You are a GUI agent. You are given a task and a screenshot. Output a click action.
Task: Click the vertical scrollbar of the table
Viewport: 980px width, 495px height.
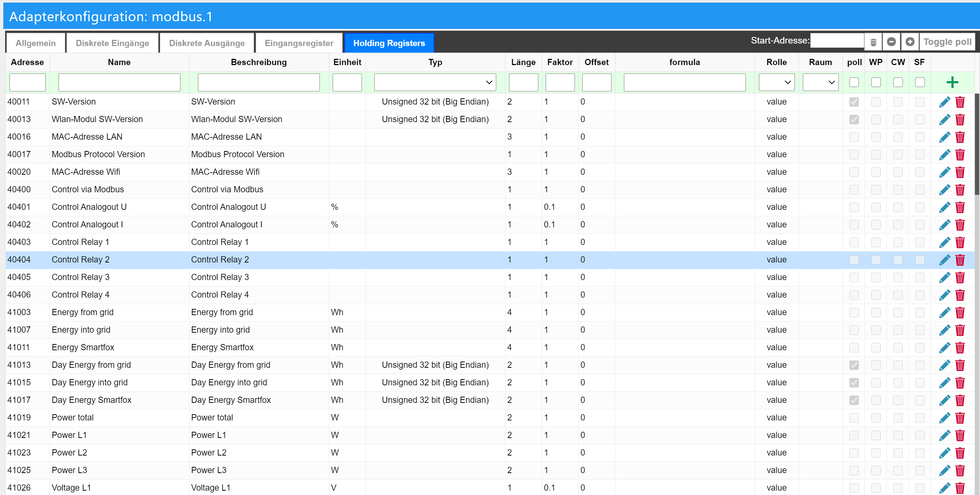977,144
